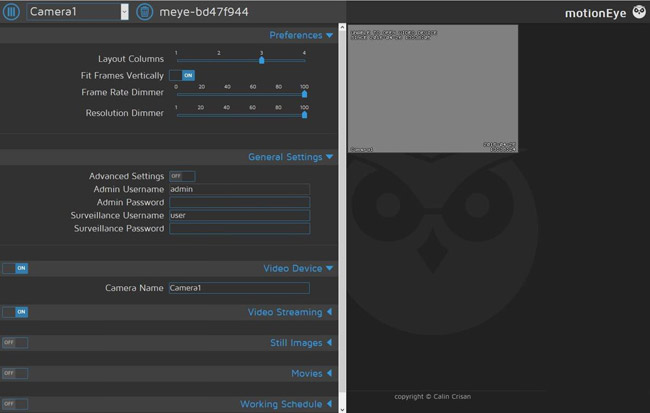
Task: Enable the Advanced Settings switch
Action: pyautogui.click(x=181, y=176)
